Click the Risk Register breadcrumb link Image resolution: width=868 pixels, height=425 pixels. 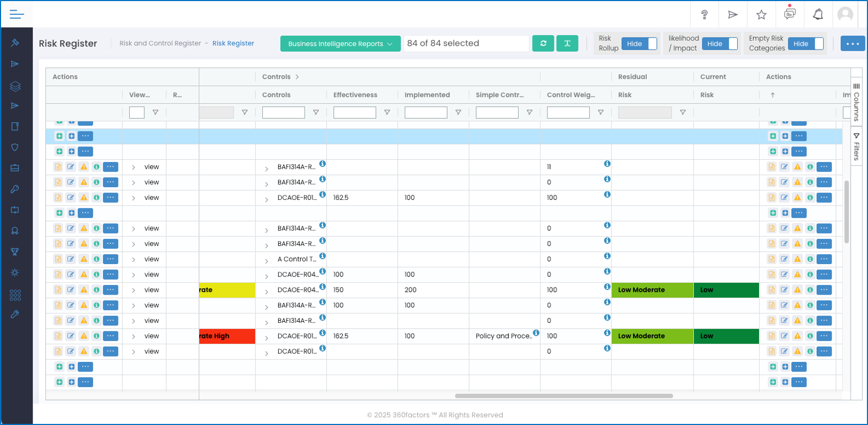[x=233, y=43]
